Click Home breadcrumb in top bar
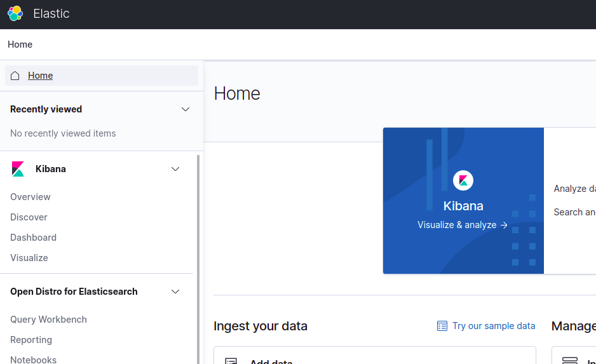Image resolution: width=596 pixels, height=364 pixels. point(20,44)
